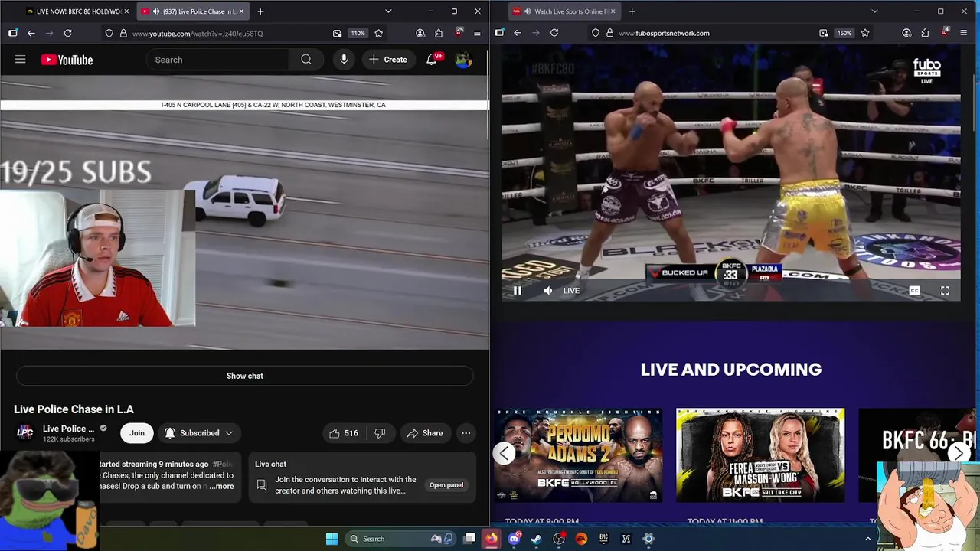980x551 pixels.
Task: Click the Show chat button
Action: pos(245,376)
